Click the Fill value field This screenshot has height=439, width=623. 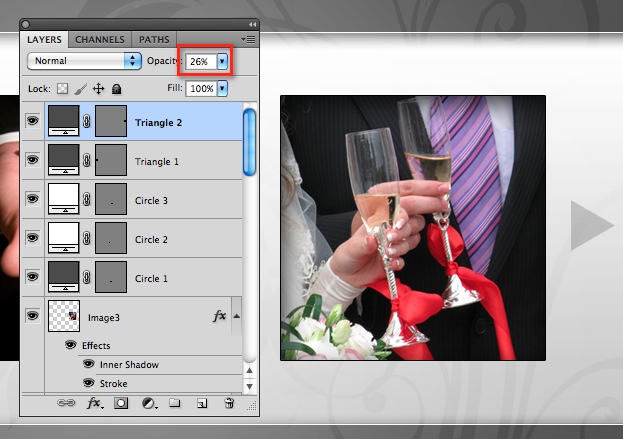coord(201,88)
